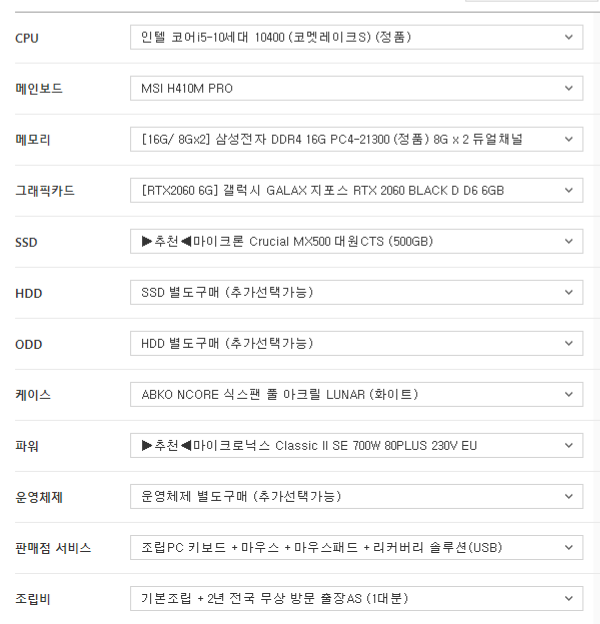Expand the MSI H410M PRO mainboard dropdown

356,89
